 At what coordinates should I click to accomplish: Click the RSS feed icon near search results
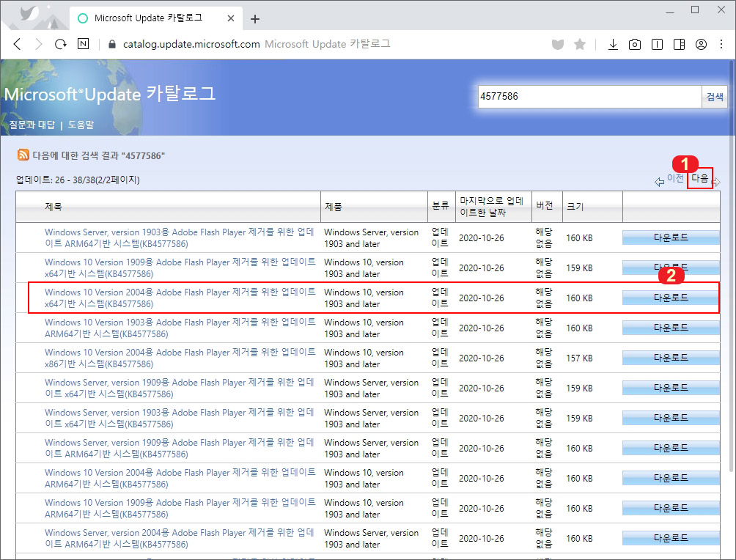[x=23, y=155]
